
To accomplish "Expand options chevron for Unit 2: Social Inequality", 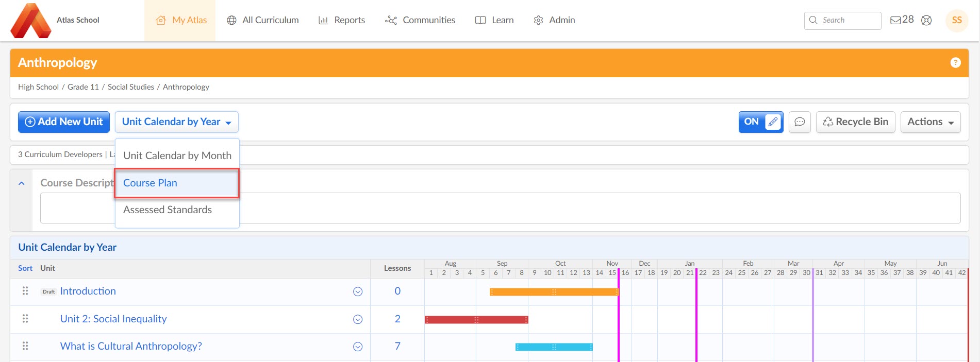I will tap(358, 319).
